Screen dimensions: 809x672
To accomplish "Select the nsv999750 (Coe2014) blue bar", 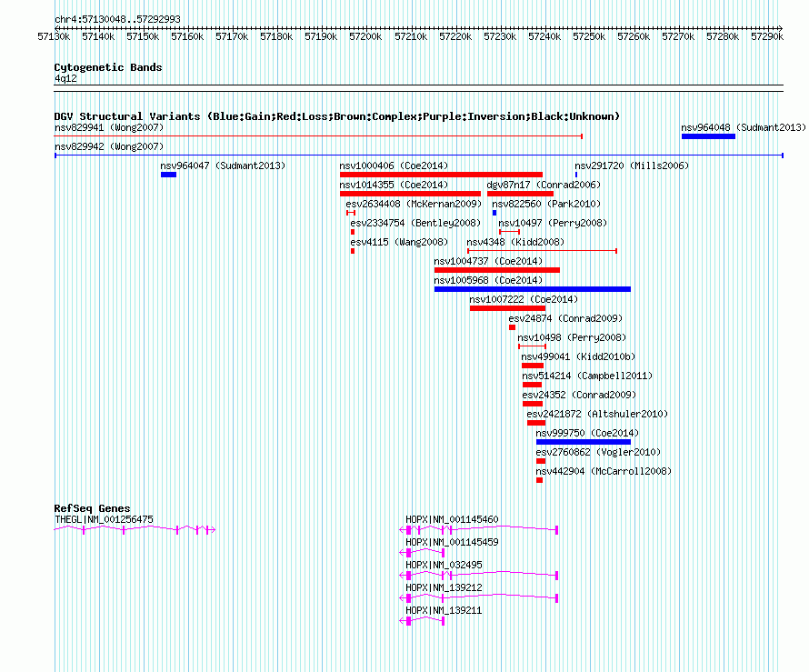I will point(583,442).
